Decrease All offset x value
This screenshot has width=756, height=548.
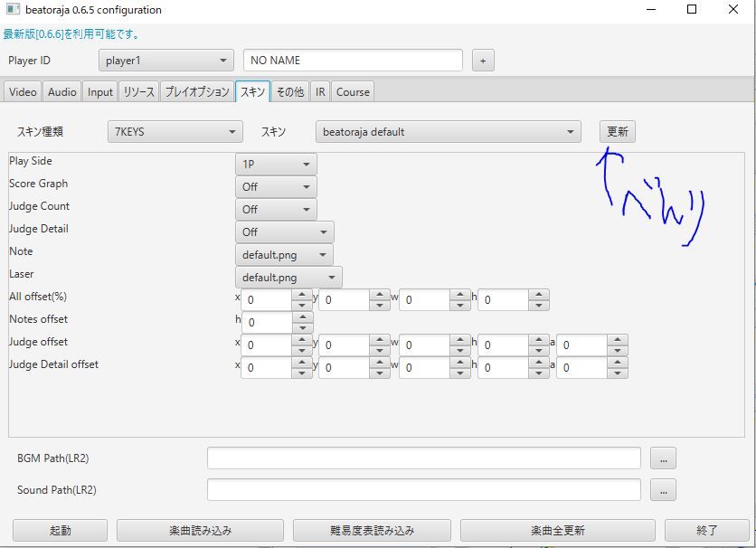[x=302, y=305]
